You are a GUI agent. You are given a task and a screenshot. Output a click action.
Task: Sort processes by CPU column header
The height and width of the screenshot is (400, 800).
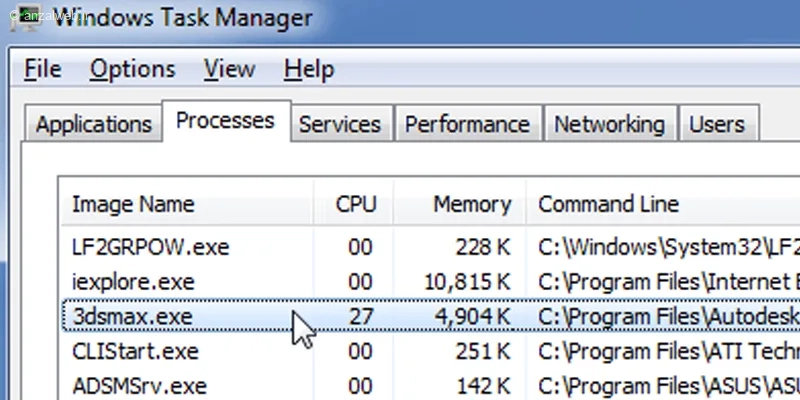356,205
